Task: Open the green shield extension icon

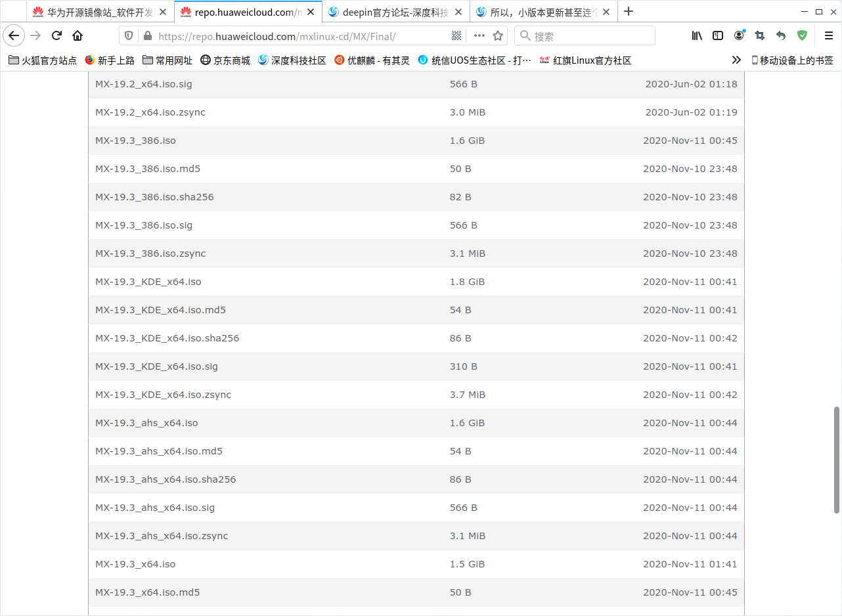Action: coord(802,35)
